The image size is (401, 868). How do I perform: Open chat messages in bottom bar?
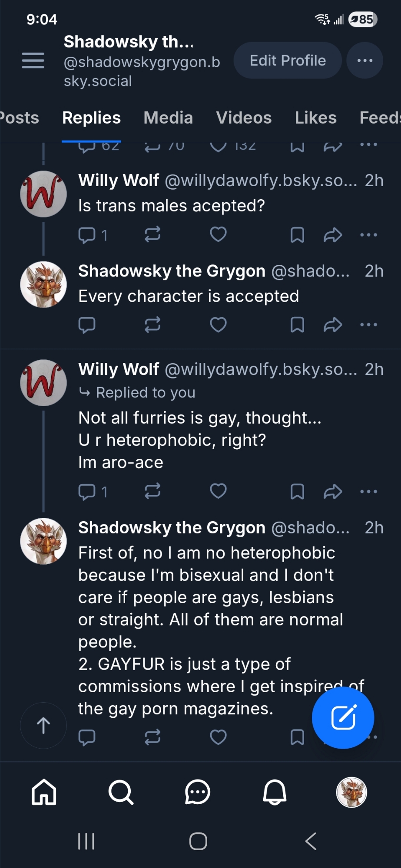[198, 792]
